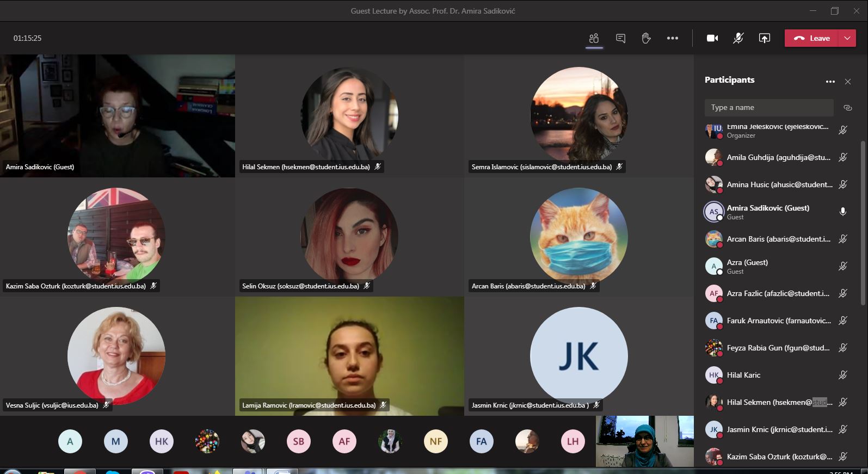Expand the Leave button dropdown arrow
Image resolution: width=868 pixels, height=474 pixels.
847,38
